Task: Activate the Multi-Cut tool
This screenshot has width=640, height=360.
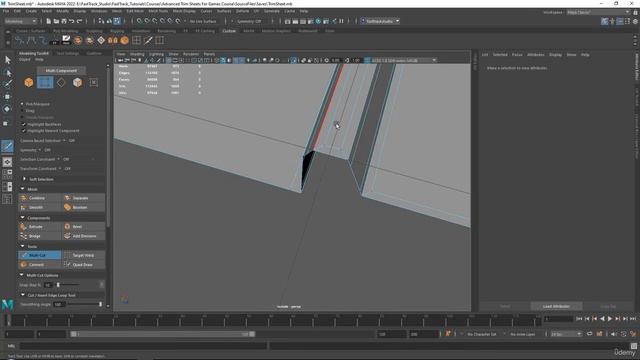Action: [x=40, y=255]
